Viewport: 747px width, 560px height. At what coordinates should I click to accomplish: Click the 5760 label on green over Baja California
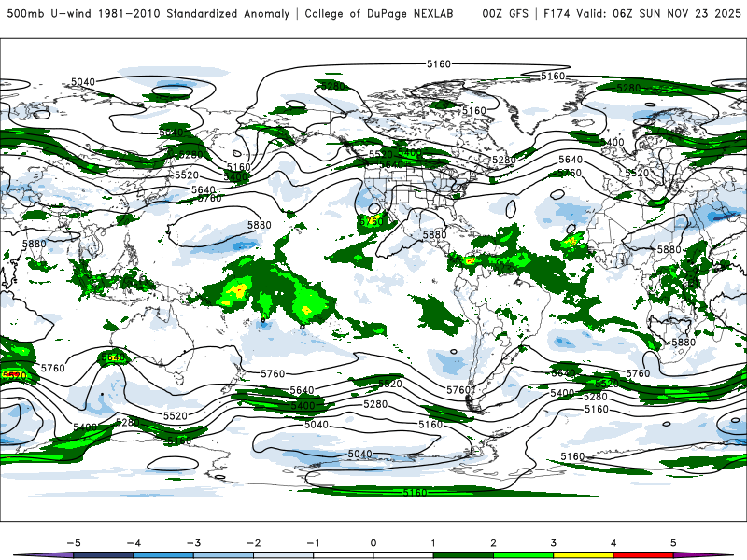click(372, 222)
